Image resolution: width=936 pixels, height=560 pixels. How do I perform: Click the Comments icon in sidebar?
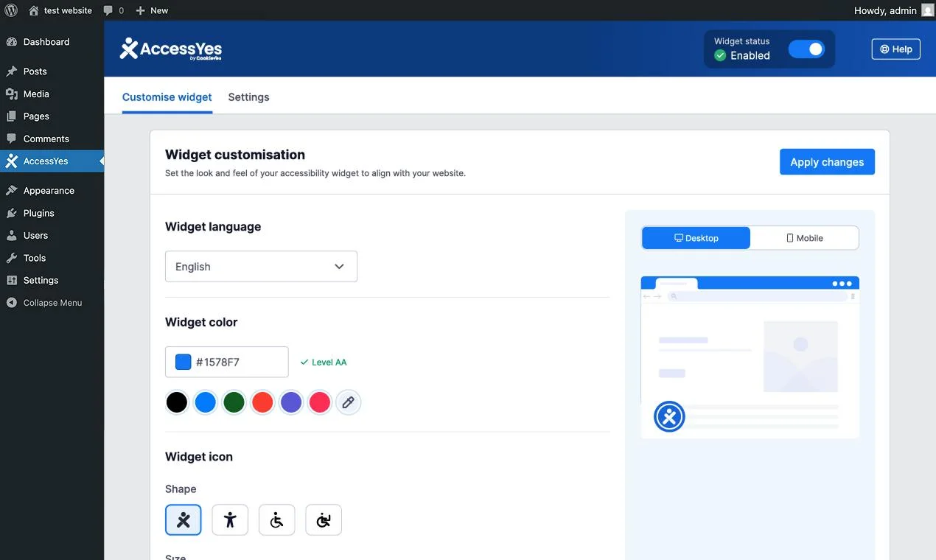(x=11, y=139)
